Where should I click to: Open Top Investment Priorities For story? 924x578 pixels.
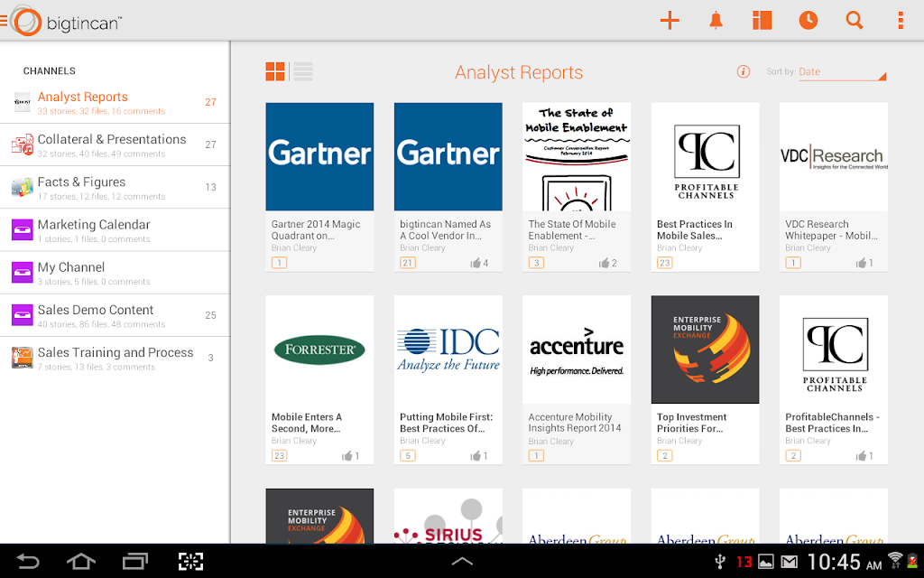point(705,380)
